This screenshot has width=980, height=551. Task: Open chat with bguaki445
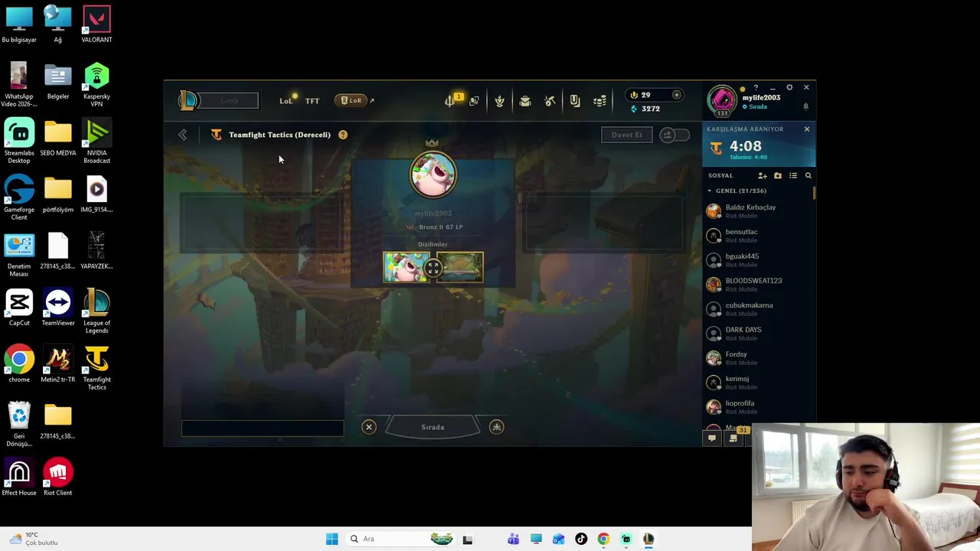(758, 259)
